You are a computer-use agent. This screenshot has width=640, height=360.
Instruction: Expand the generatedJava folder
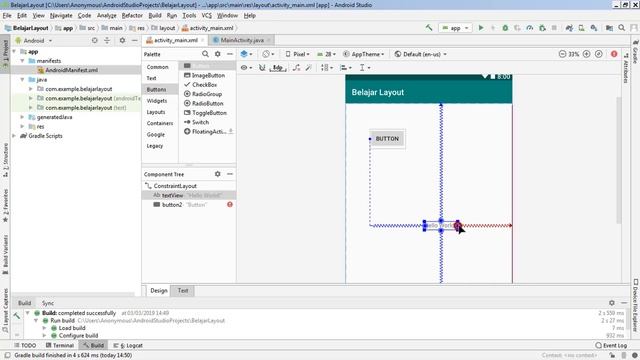tap(22, 117)
